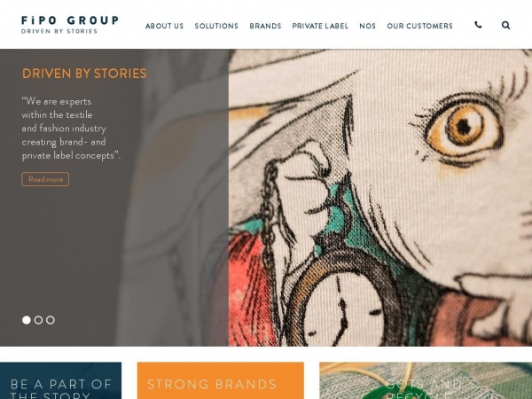532x399 pixels.
Task: Click the Driven By Stories heading
Action: click(x=84, y=74)
